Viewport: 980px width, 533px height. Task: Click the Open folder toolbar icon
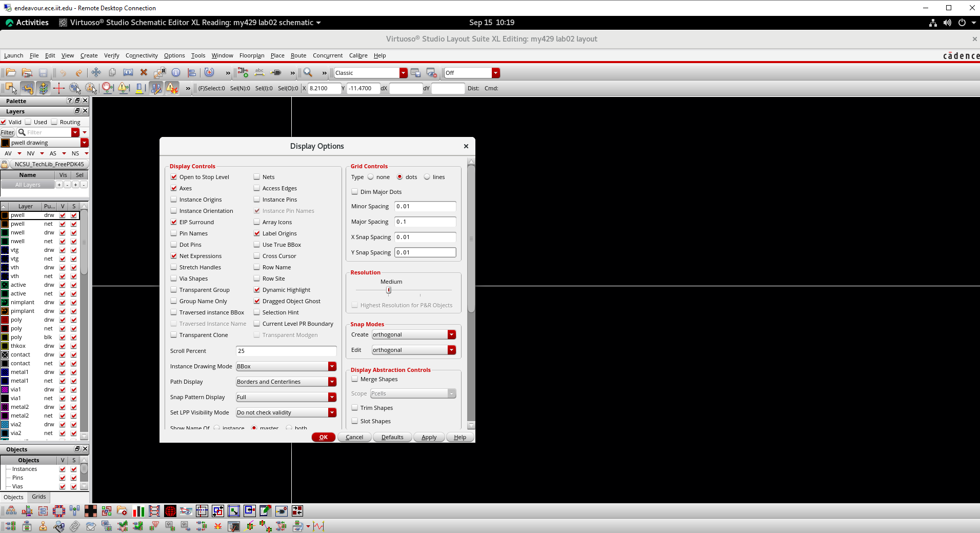11,73
